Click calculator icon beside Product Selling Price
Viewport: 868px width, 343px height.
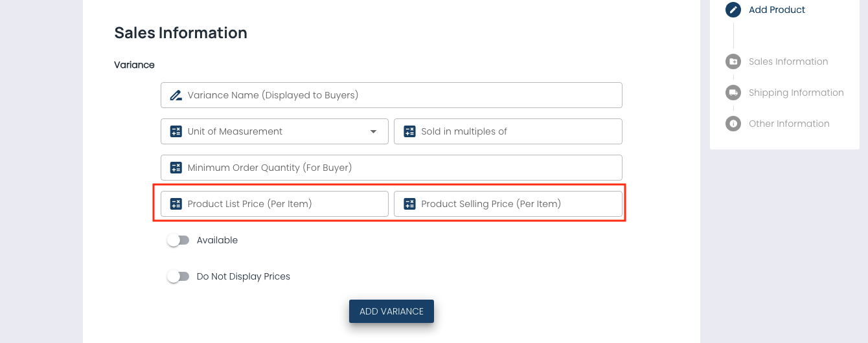tap(409, 204)
